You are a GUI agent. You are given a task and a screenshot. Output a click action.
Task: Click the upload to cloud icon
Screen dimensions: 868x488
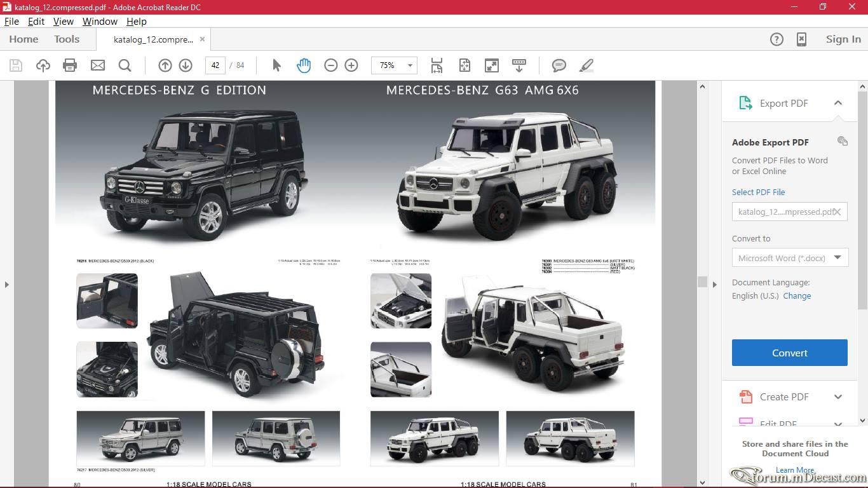pos(43,65)
